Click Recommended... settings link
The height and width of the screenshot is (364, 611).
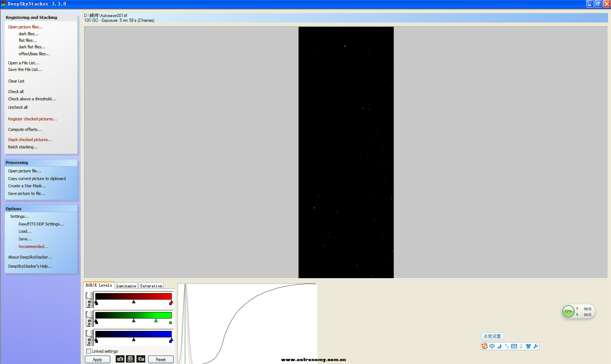click(33, 247)
